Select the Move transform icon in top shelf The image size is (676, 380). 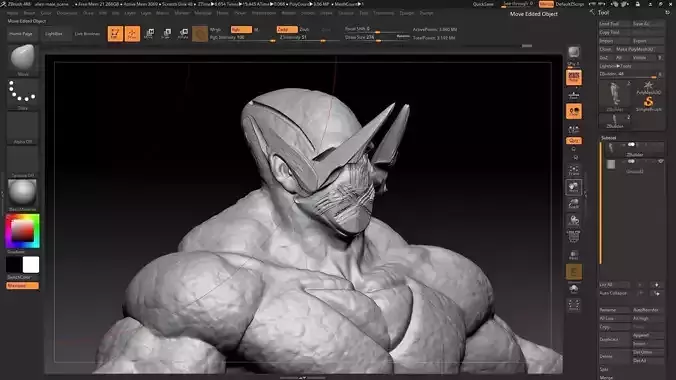pos(149,34)
